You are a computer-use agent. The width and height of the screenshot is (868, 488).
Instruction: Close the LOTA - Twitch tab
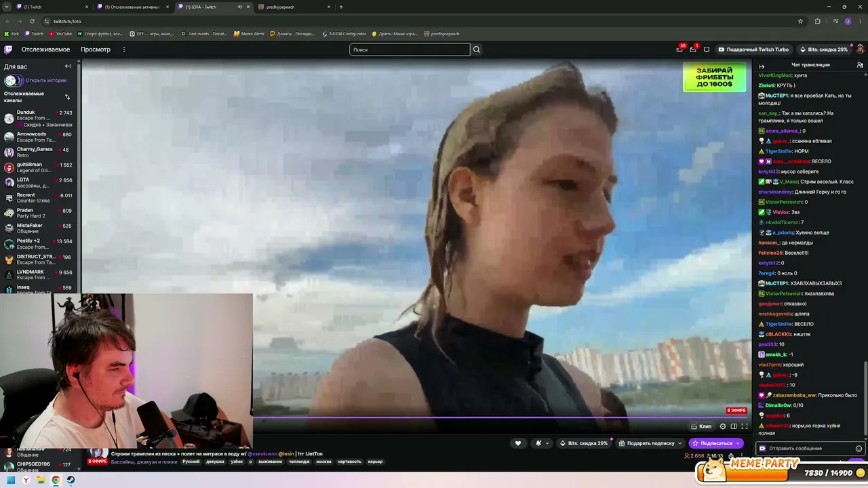tap(248, 7)
